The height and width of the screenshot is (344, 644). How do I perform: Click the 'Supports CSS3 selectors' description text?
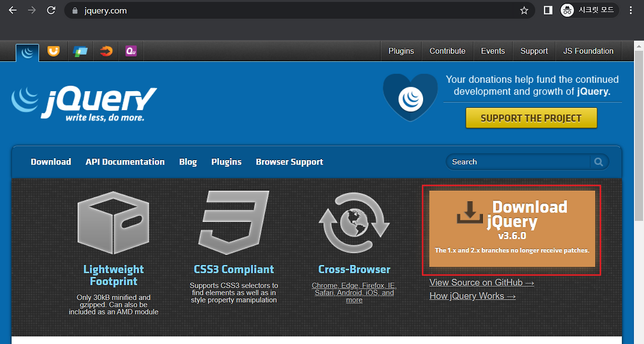[x=234, y=293]
